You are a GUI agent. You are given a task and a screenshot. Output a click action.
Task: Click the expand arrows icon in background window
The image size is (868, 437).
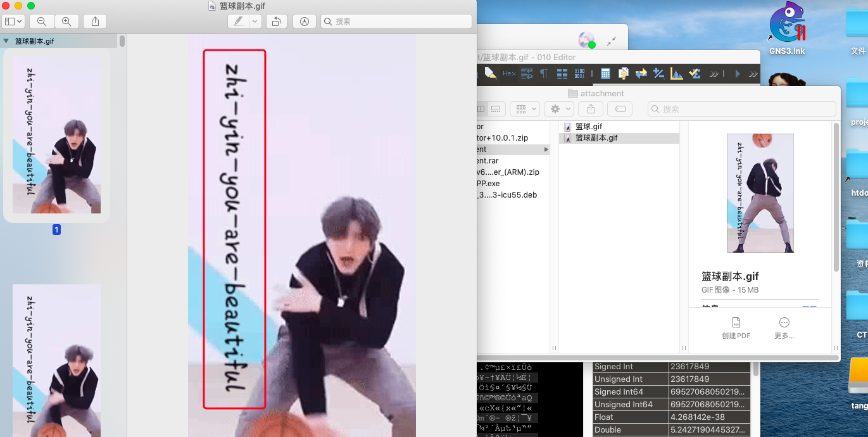click(x=611, y=41)
